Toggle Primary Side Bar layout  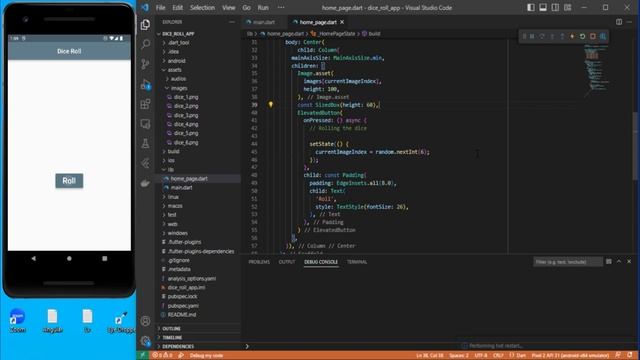coord(531,8)
